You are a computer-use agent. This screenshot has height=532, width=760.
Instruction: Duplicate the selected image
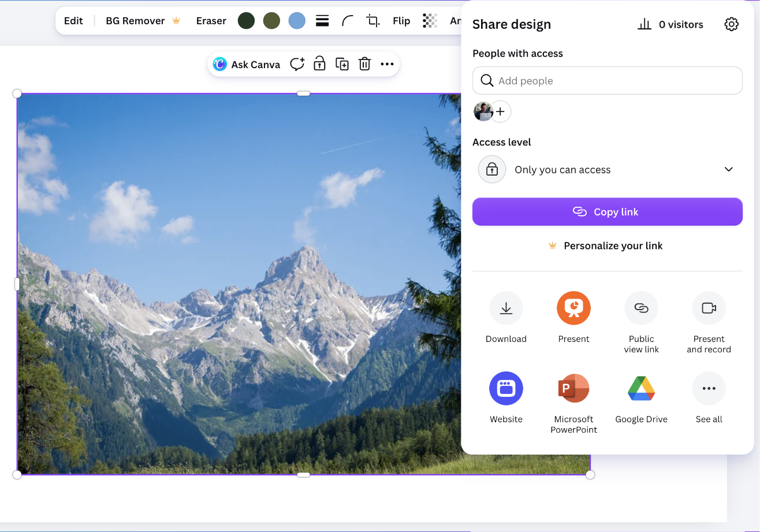[x=342, y=64]
